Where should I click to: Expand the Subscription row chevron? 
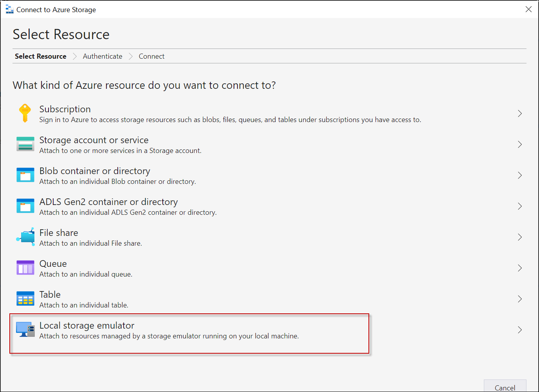point(520,113)
